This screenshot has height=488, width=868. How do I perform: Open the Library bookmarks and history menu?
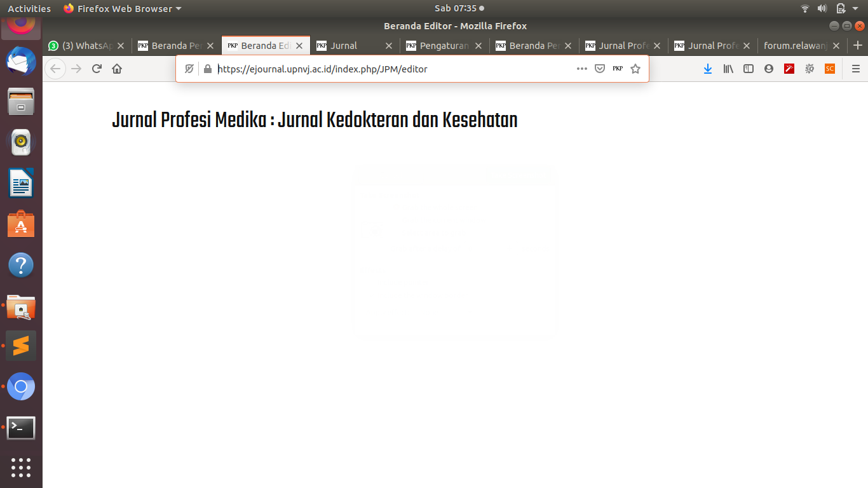click(x=728, y=69)
